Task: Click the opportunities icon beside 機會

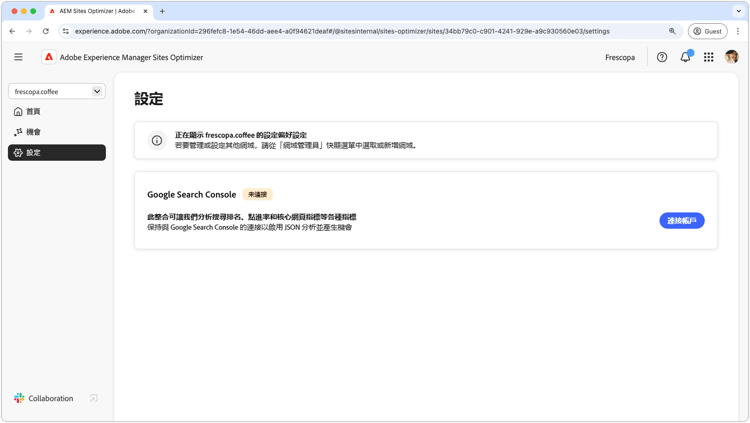Action: pos(18,132)
